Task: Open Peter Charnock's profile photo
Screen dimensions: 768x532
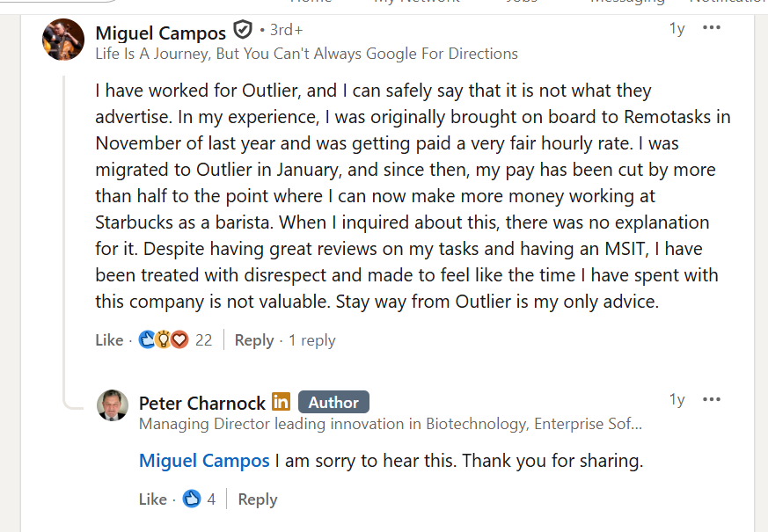Action: pos(113,406)
